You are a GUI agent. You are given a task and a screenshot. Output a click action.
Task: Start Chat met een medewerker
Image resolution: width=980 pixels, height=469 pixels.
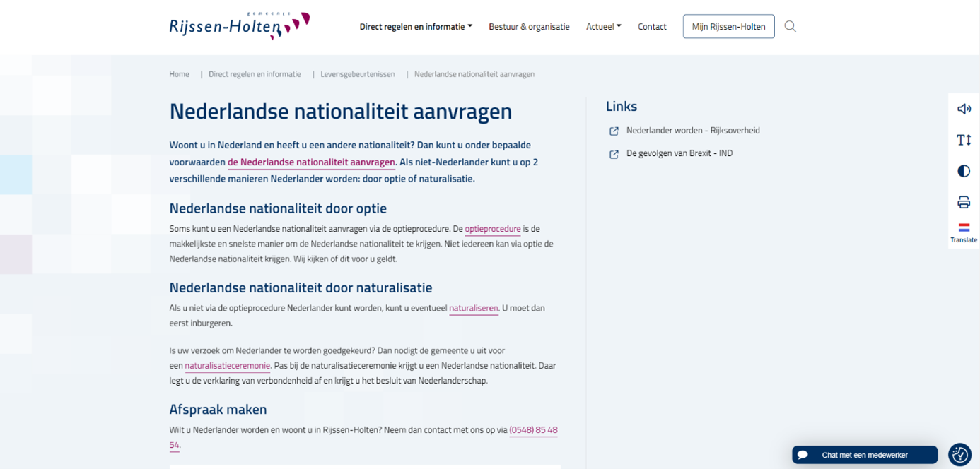[865, 455]
